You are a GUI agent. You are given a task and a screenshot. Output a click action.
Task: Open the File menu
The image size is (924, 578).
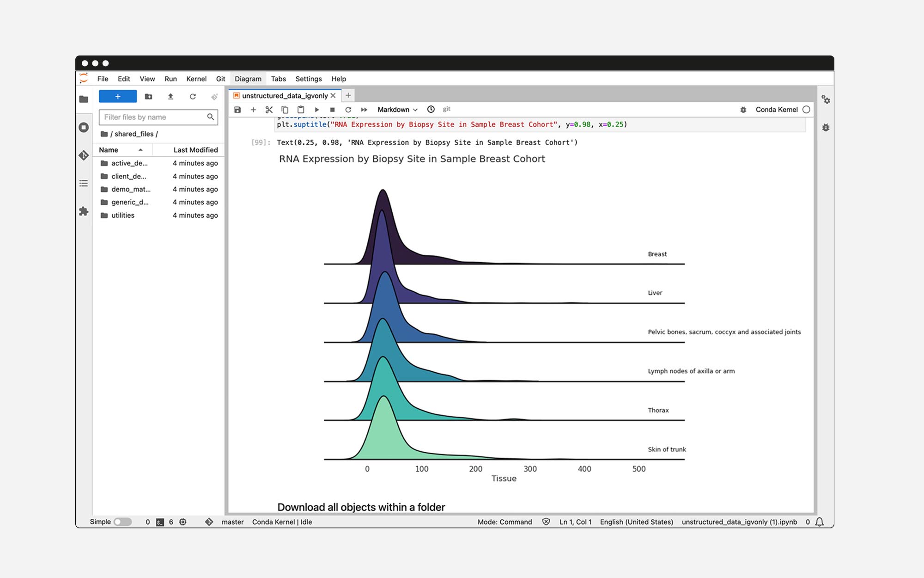103,79
